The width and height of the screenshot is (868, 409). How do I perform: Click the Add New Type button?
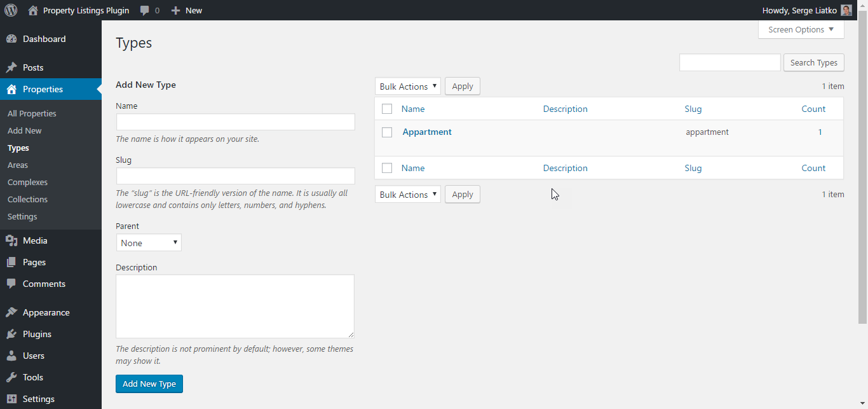(x=149, y=384)
